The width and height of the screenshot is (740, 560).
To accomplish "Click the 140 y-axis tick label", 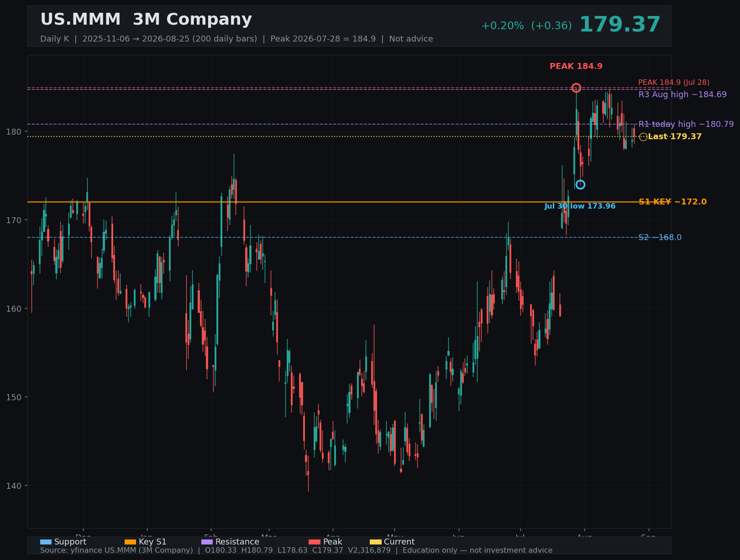I will [x=13, y=486].
